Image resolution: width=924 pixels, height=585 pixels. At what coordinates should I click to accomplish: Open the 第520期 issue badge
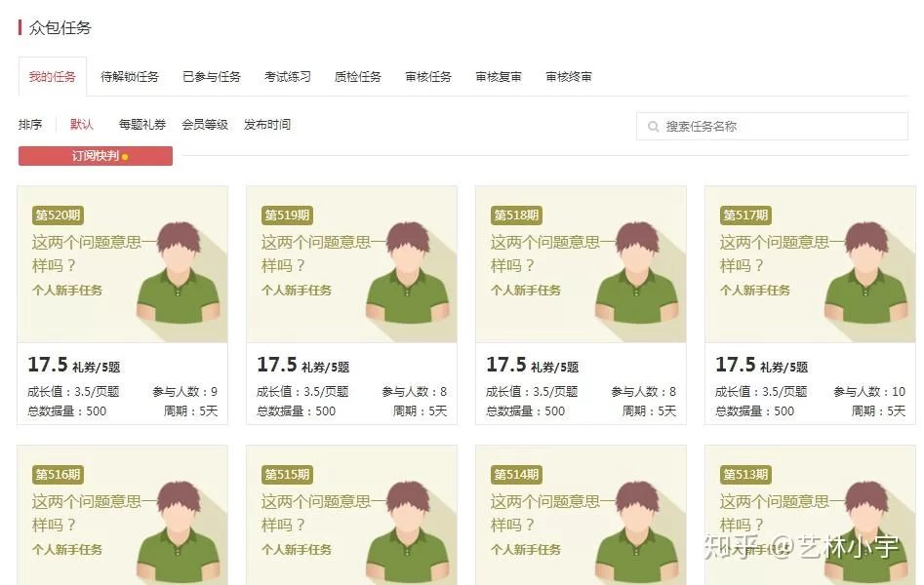tap(58, 215)
